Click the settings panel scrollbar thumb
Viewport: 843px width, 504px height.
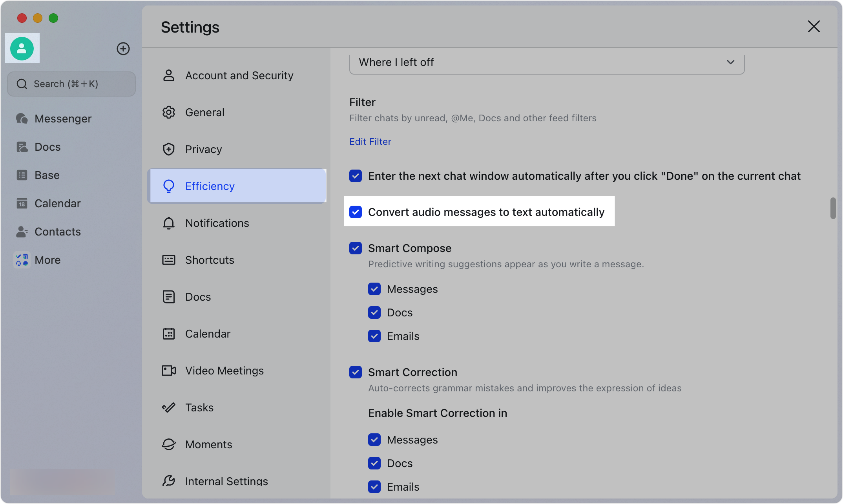click(833, 208)
